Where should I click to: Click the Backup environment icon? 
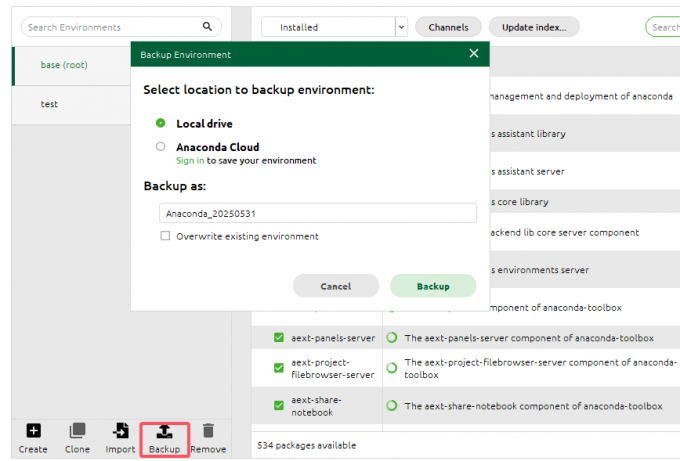164,431
